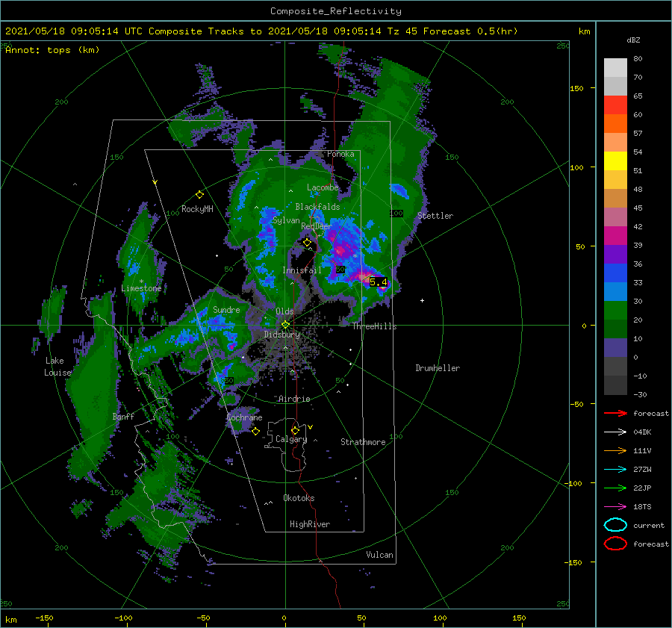Click the Calgary city label
672x628 pixels.
[291, 439]
